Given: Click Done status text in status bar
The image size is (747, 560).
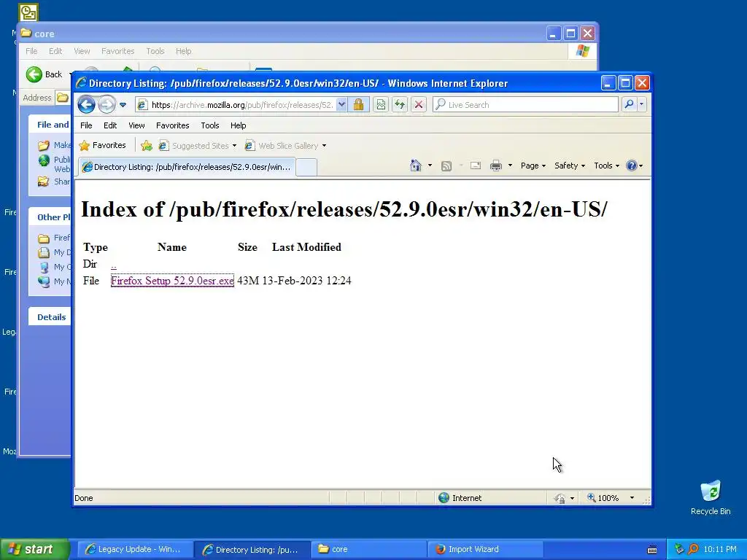Looking at the screenshot, I should click(x=84, y=498).
